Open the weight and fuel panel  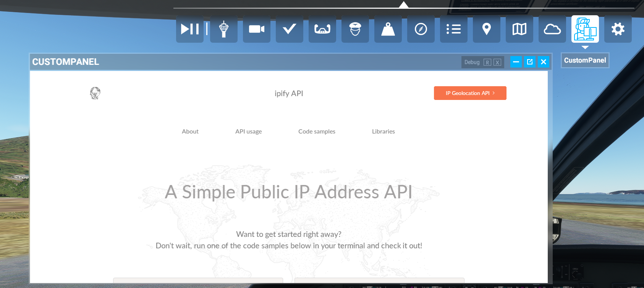pos(388,29)
